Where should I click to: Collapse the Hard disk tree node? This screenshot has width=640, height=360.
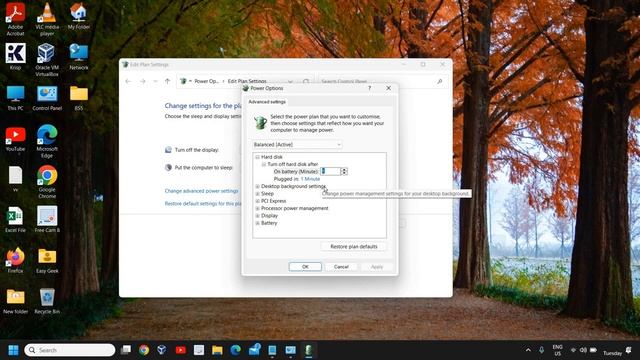click(258, 157)
